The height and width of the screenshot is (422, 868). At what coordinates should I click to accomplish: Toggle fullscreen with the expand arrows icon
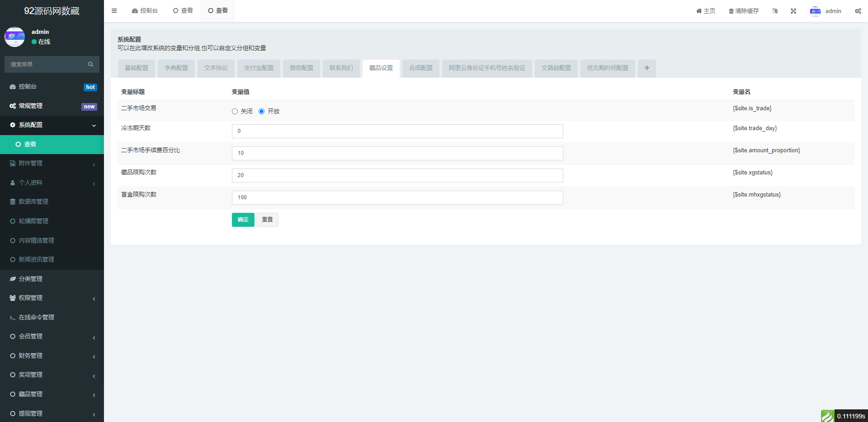click(x=793, y=11)
